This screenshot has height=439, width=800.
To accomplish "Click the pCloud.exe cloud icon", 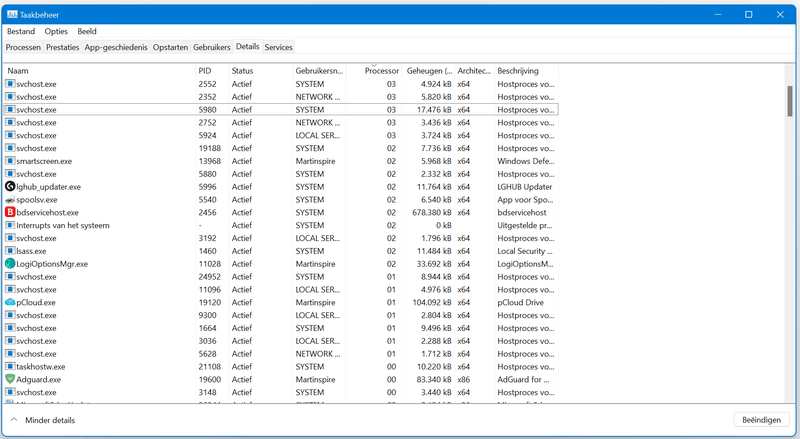I will pos(10,302).
